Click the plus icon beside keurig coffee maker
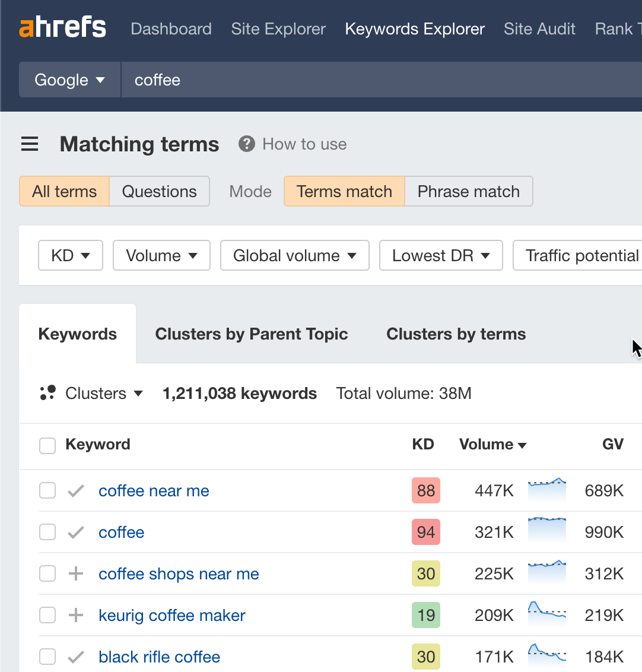The height and width of the screenshot is (672, 642). pyautogui.click(x=76, y=615)
